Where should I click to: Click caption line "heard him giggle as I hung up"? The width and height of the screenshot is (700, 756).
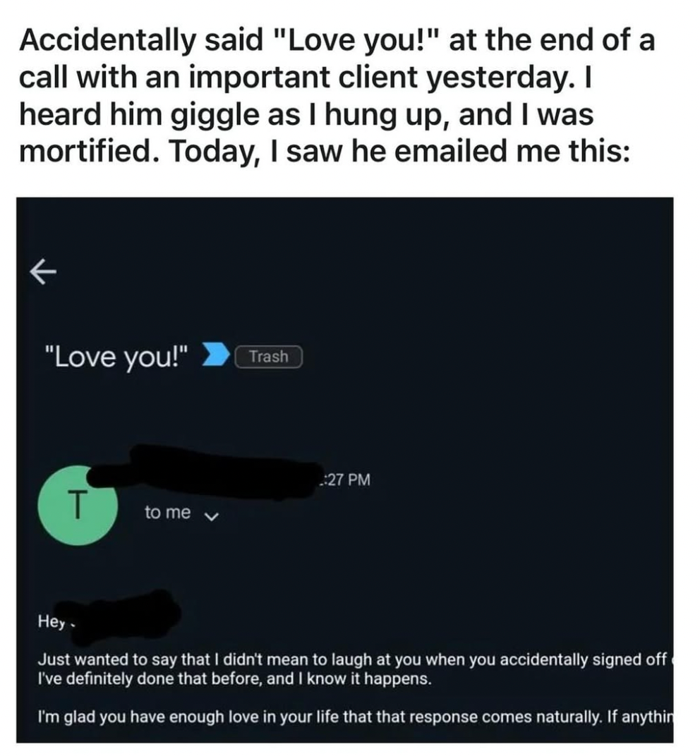tap(306, 114)
